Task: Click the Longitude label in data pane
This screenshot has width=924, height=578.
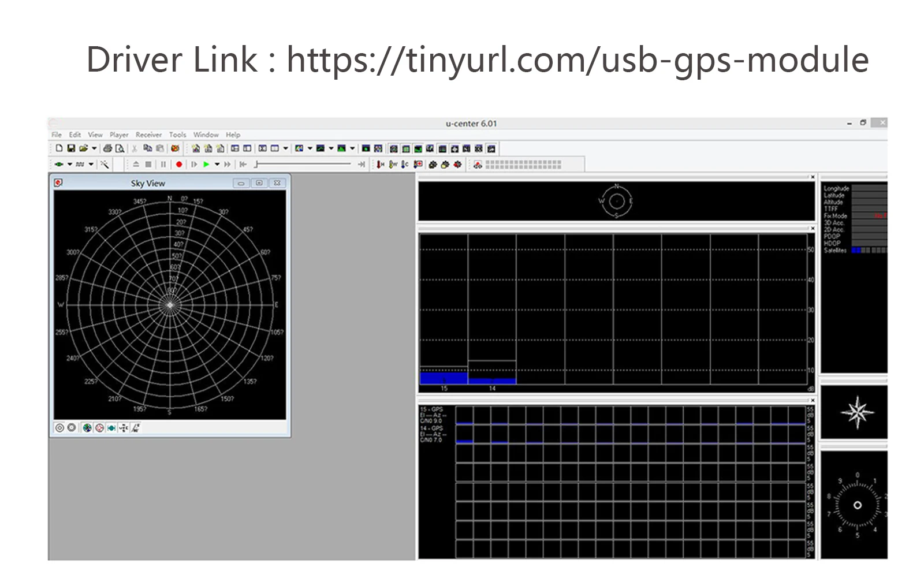Action: 836,188
